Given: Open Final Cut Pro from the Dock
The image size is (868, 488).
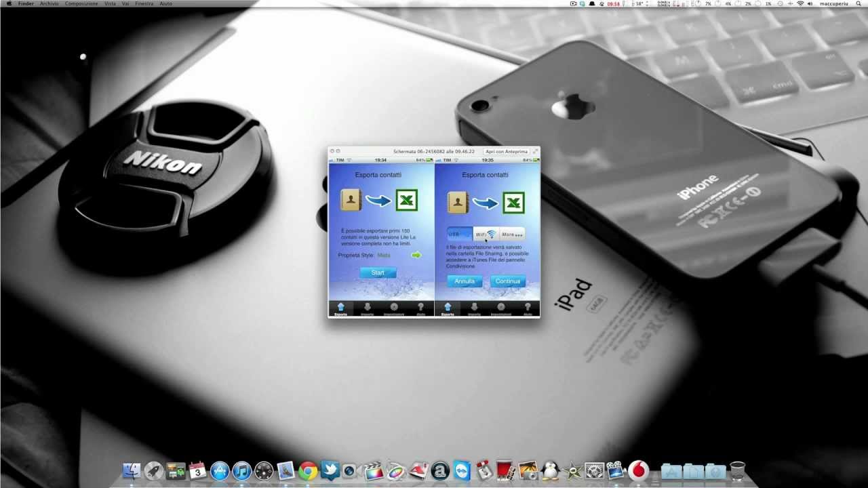Looking at the screenshot, I should (x=374, y=470).
